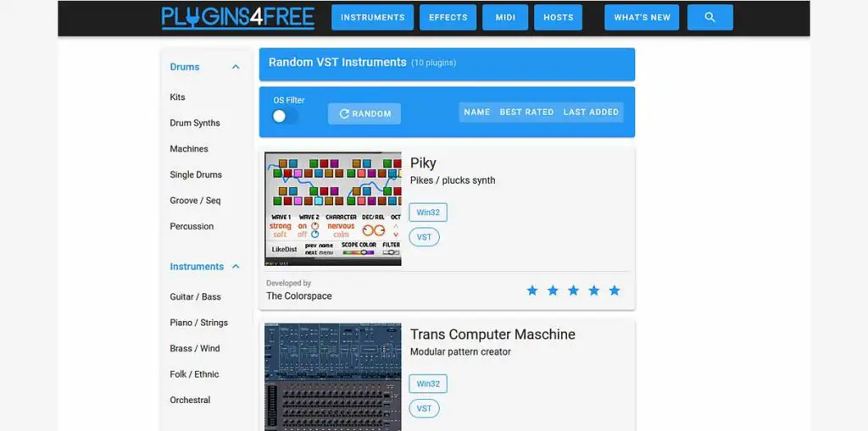Open the Orchestral category
This screenshot has width=868, height=431.
[x=190, y=400]
